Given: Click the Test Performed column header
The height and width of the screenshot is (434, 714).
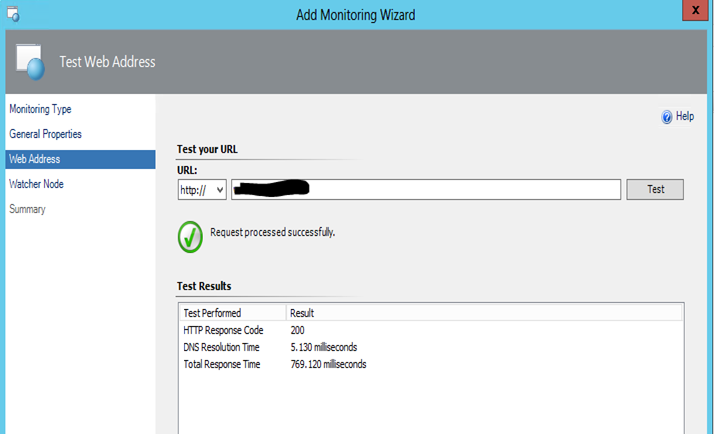Looking at the screenshot, I should [x=212, y=313].
